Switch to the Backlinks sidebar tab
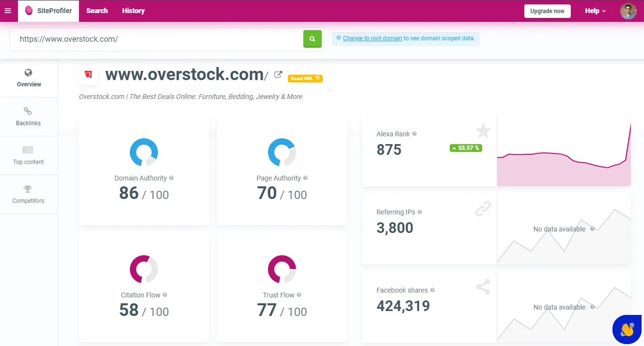 click(x=29, y=116)
